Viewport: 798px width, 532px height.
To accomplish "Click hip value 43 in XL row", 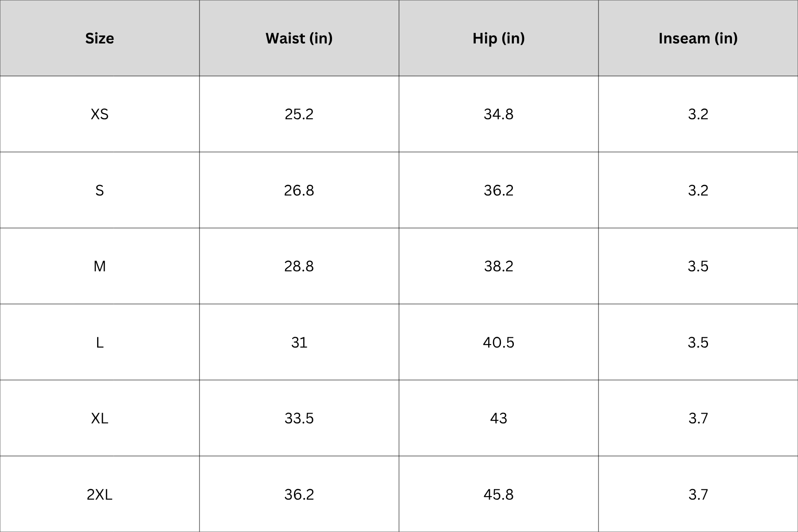I will point(498,419).
